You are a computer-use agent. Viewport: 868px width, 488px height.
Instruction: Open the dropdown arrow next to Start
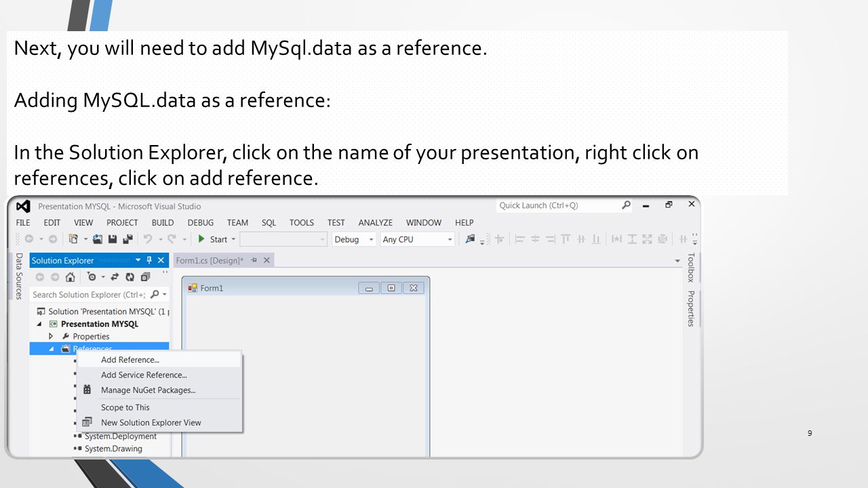point(233,239)
